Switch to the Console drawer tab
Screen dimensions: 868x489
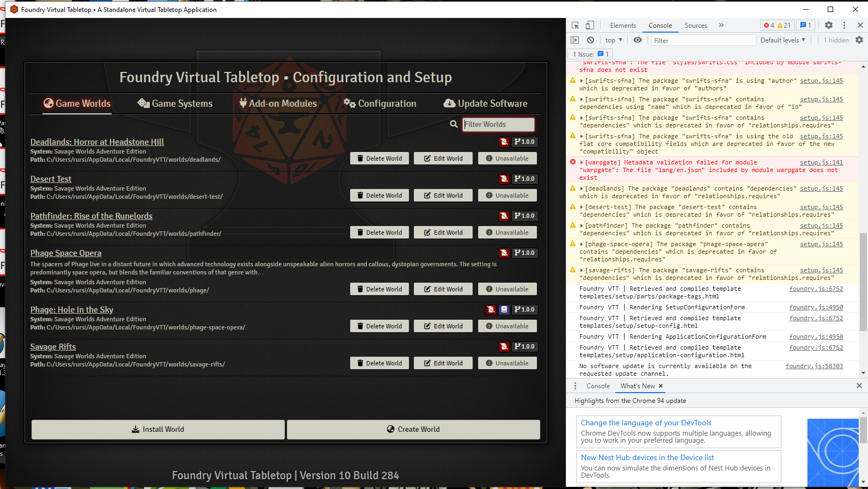tap(598, 386)
